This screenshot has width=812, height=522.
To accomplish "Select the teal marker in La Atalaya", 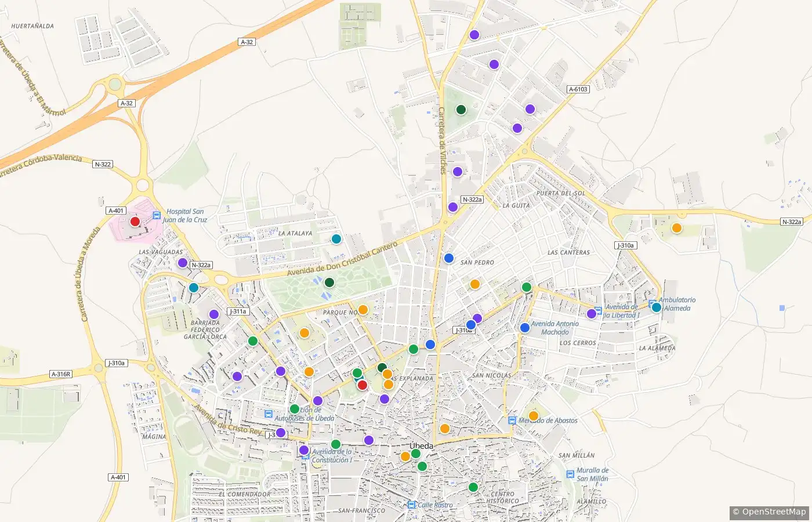I will point(336,238).
